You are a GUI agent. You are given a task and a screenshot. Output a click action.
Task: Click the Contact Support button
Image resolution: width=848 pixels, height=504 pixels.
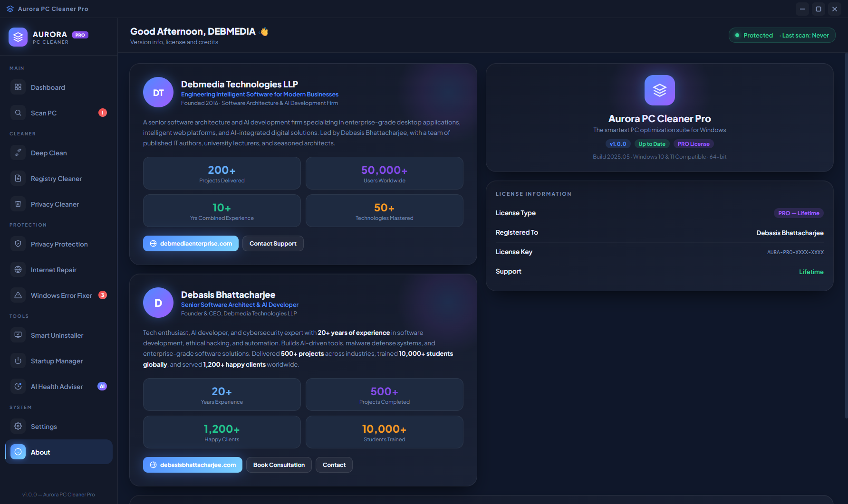point(273,243)
